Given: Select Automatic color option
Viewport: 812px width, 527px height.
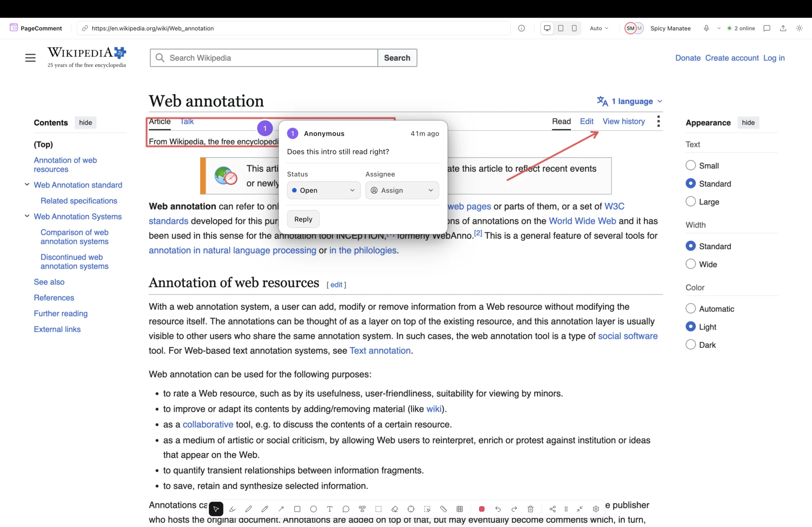Looking at the screenshot, I should point(691,309).
